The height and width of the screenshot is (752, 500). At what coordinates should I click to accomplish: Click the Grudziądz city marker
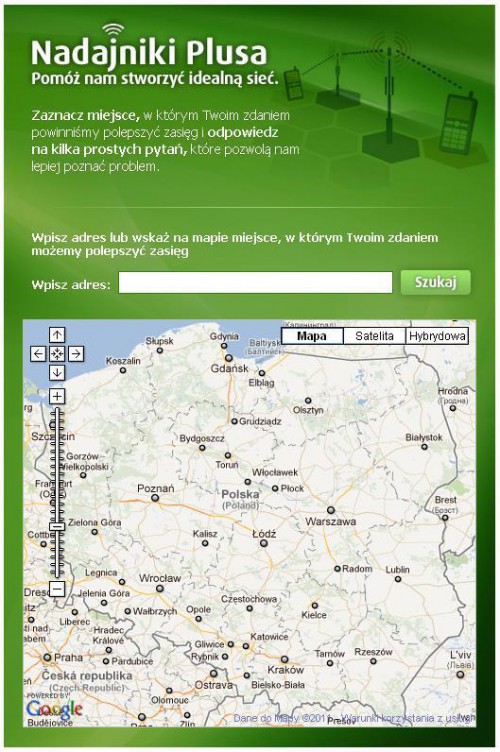click(x=234, y=422)
